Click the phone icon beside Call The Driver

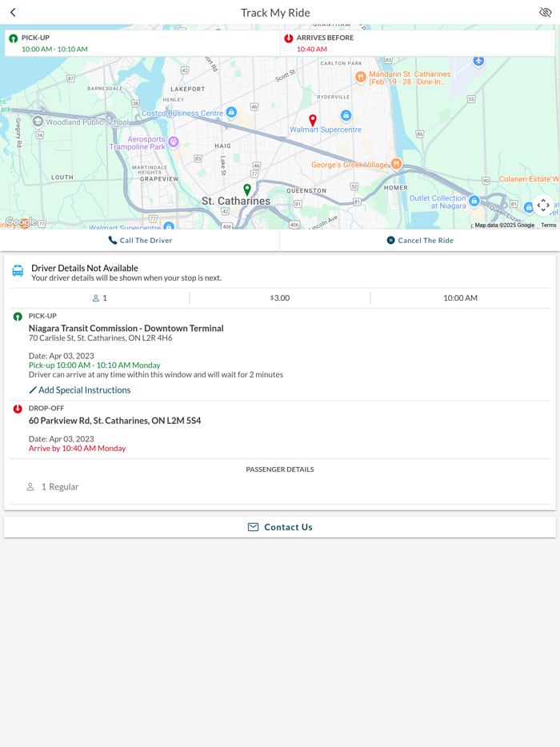(x=113, y=241)
